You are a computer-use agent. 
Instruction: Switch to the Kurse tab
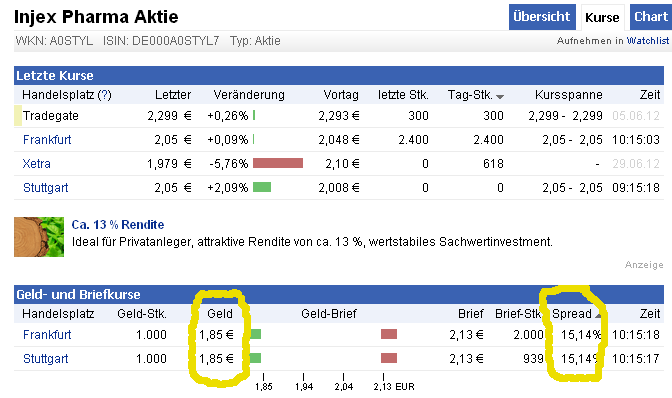pyautogui.click(x=602, y=18)
